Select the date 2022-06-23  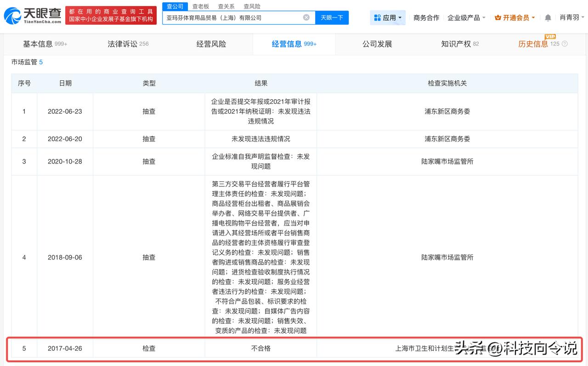click(x=65, y=112)
